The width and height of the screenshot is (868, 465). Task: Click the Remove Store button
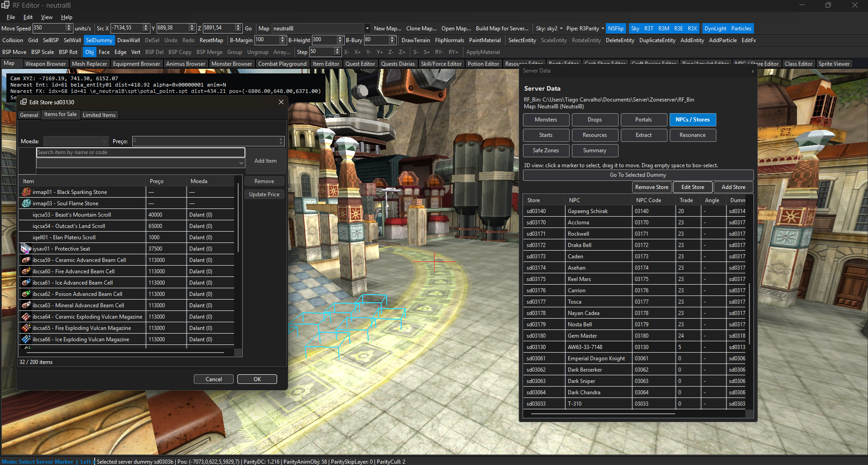tap(652, 187)
